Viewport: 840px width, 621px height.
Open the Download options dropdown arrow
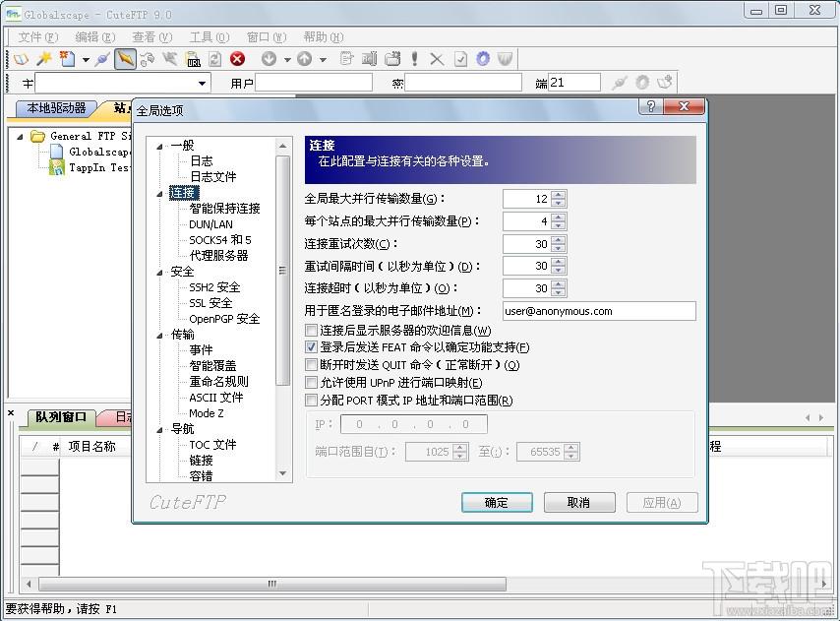(x=287, y=59)
